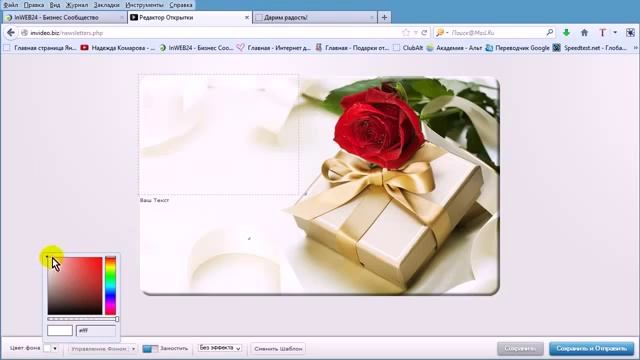Open the Управление Фоном dropdown
This screenshot has width=640, height=360.
[102, 349]
